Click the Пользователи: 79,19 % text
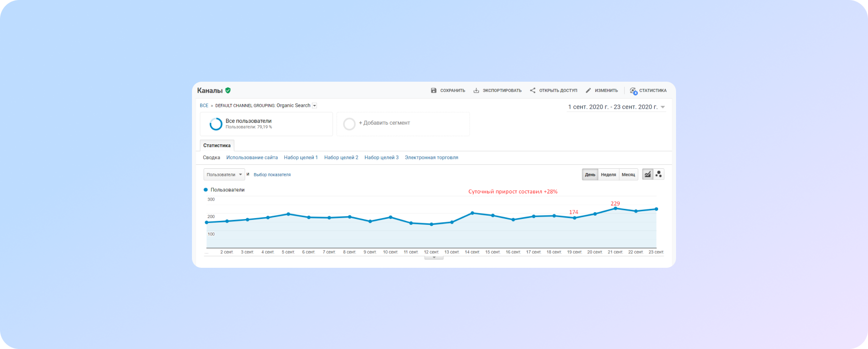This screenshot has width=868, height=349. click(249, 127)
